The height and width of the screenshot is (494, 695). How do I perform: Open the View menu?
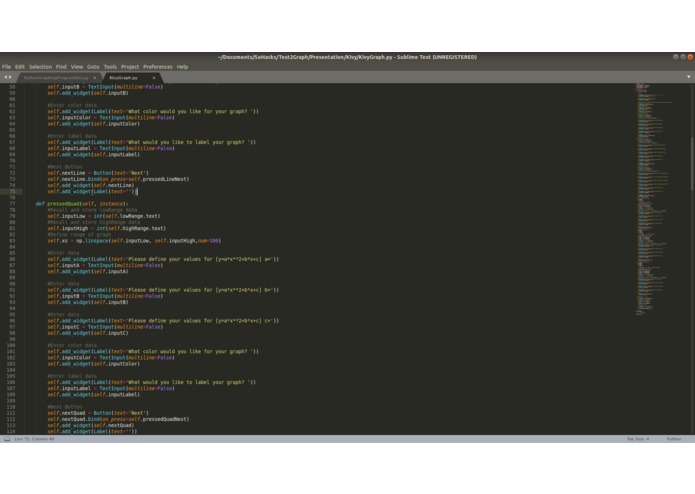tap(77, 67)
